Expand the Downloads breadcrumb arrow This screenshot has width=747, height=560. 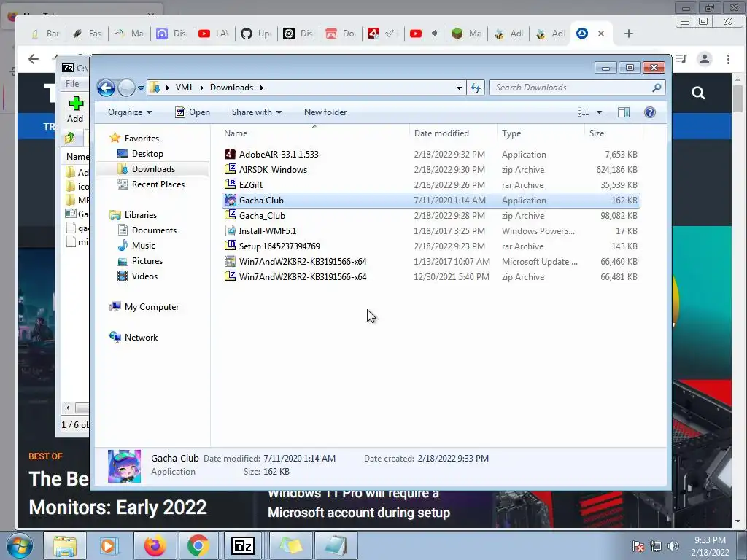point(262,87)
